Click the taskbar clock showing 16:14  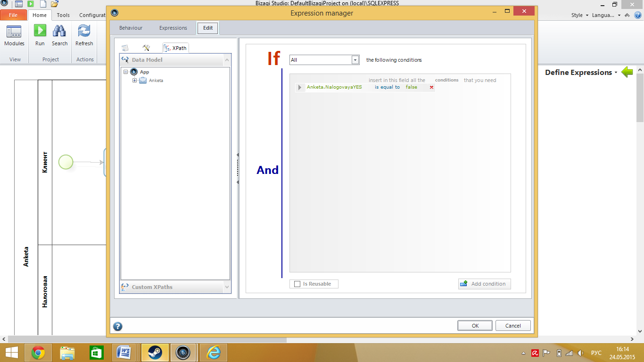(x=622, y=353)
